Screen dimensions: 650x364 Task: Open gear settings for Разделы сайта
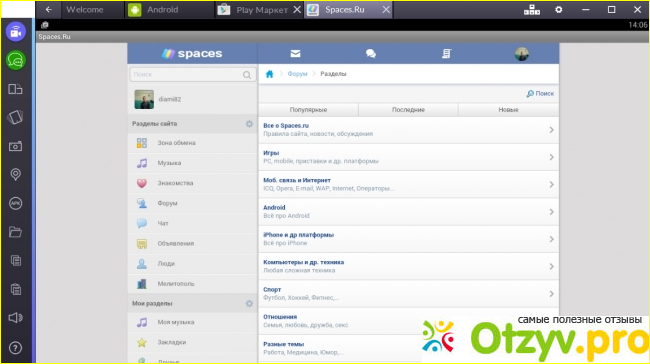[249, 124]
